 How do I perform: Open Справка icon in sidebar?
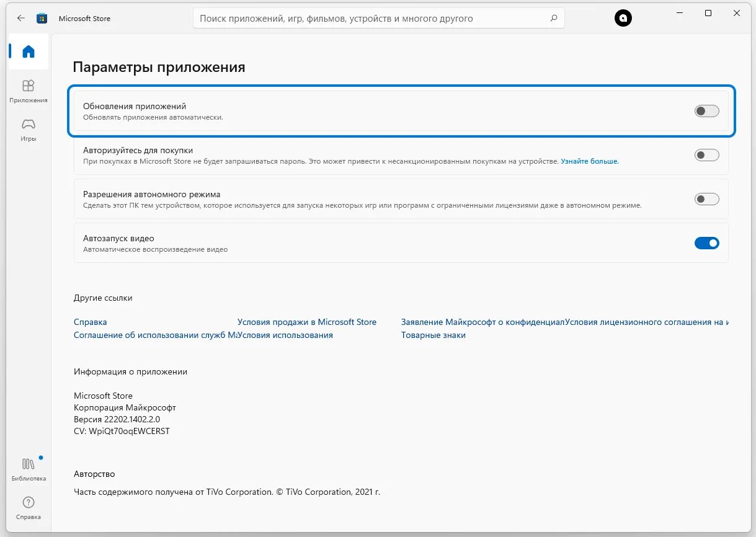(29, 507)
